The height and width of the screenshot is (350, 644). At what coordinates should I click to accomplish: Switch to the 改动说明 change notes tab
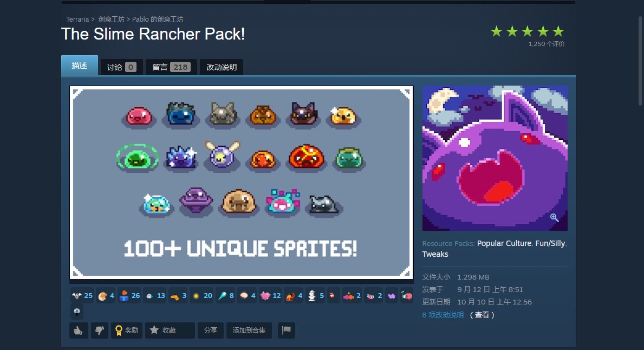point(222,67)
